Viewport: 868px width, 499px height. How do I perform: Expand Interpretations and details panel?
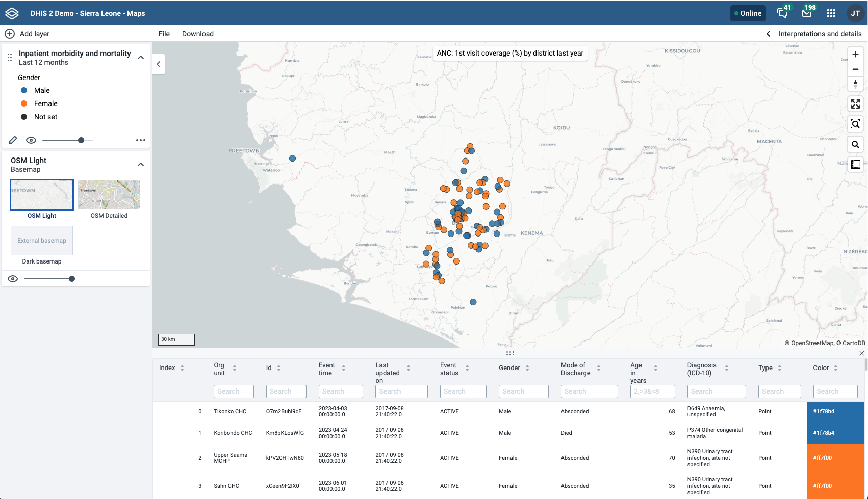coord(814,34)
